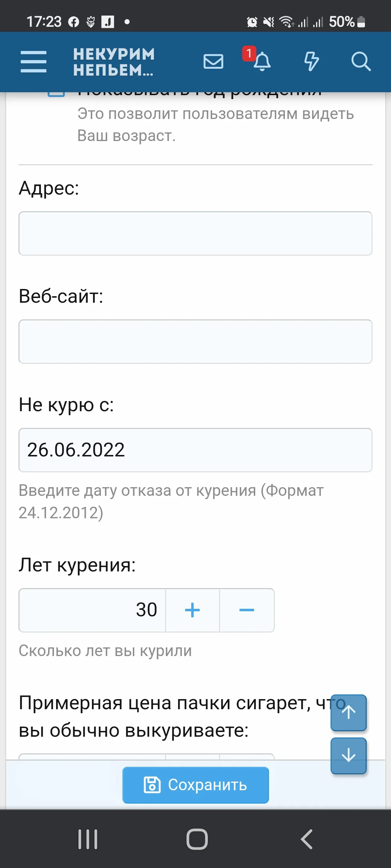Open the search magnifier icon
The height and width of the screenshot is (868, 391).
[360, 61]
